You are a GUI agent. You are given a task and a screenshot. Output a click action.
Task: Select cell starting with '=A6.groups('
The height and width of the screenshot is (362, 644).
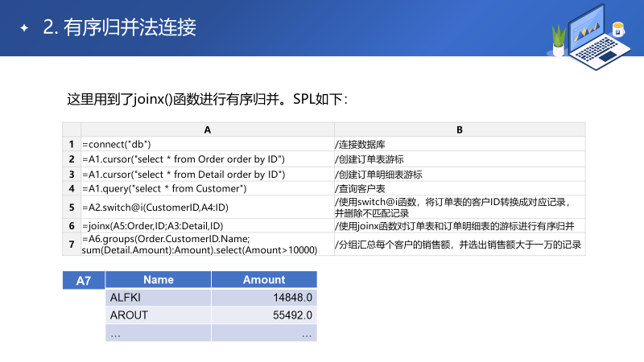pos(208,245)
